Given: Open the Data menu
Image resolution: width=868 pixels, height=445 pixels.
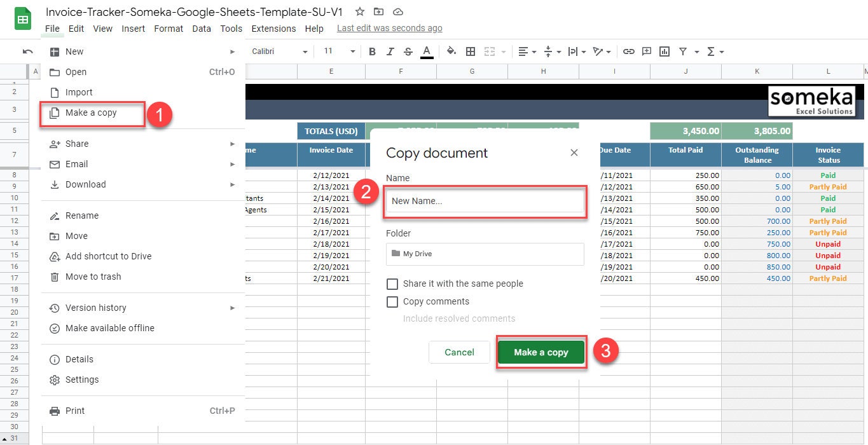Looking at the screenshot, I should 202,29.
